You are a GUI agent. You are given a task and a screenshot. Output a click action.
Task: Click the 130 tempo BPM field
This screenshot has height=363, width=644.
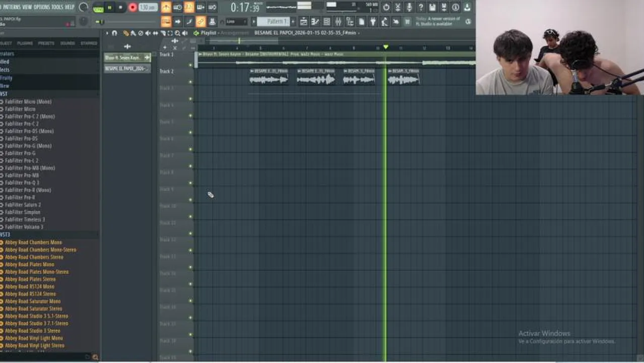148,8
